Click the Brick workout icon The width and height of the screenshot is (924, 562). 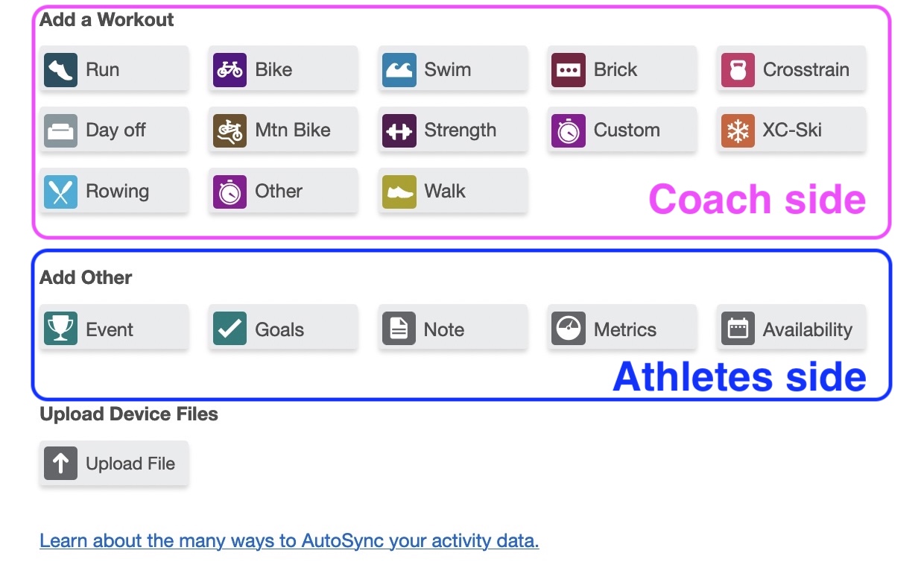click(569, 70)
